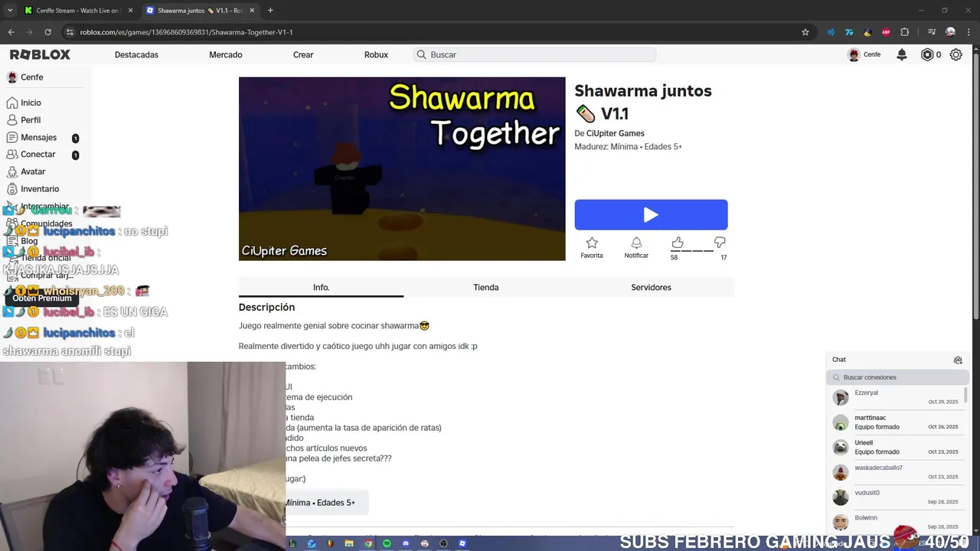Viewport: 980px width, 551px height.
Task: Click the Notificar bell icon under the play button
Action: pyautogui.click(x=636, y=243)
